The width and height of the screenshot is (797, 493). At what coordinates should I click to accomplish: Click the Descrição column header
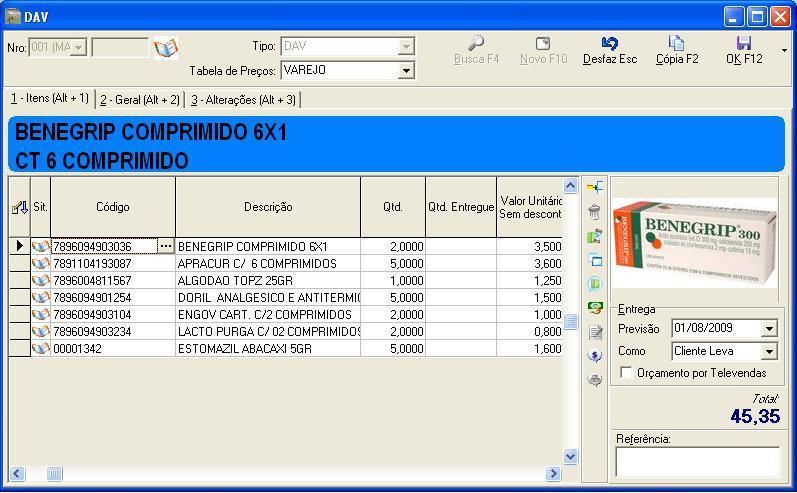[x=268, y=207]
